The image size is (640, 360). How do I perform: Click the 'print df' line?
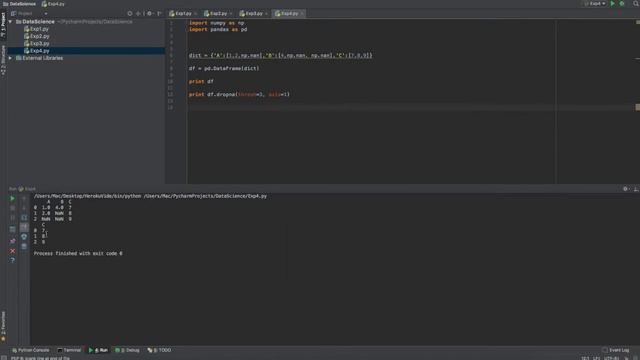coord(201,82)
